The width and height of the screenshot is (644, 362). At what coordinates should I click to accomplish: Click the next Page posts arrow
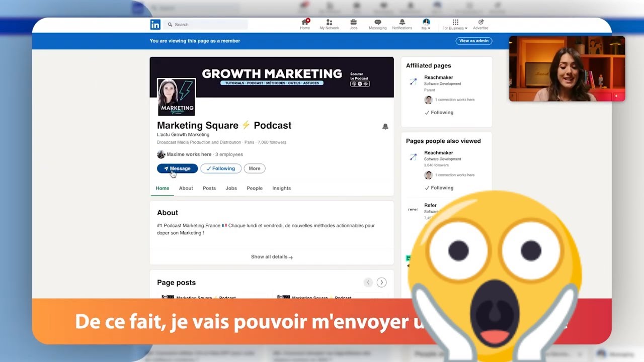point(382,283)
